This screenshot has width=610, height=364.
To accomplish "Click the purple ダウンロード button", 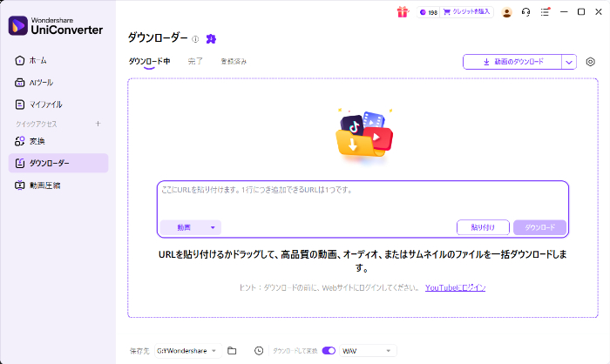I will click(x=539, y=227).
